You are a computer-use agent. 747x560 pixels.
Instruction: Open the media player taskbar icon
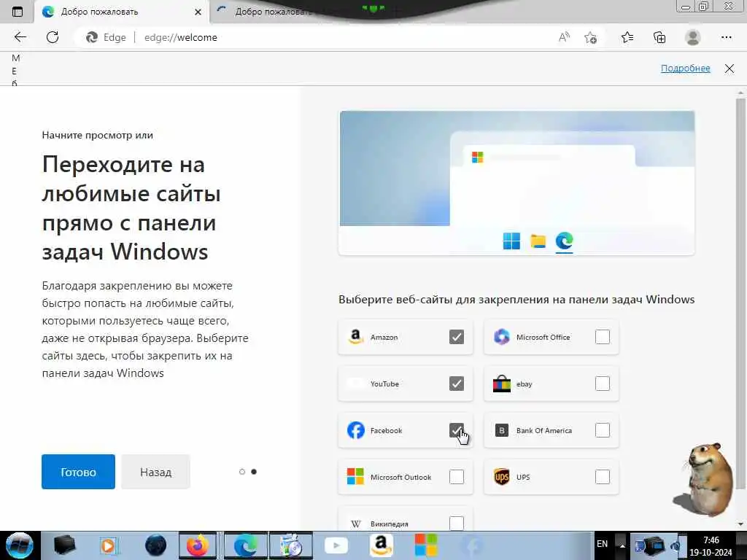coord(108,545)
